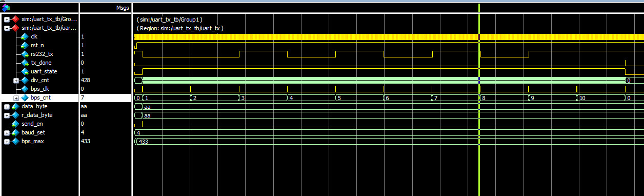Expand the bps_max bus

pos(7,142)
